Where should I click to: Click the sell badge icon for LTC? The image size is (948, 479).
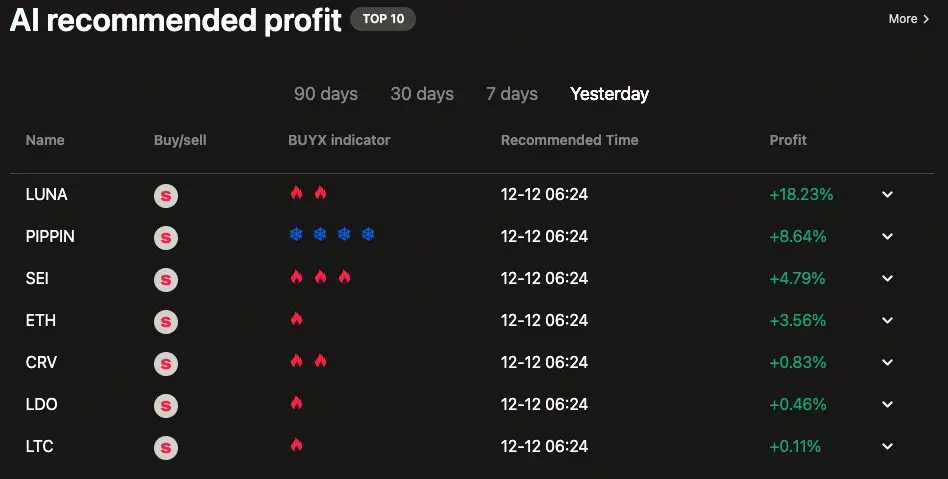pyautogui.click(x=166, y=448)
